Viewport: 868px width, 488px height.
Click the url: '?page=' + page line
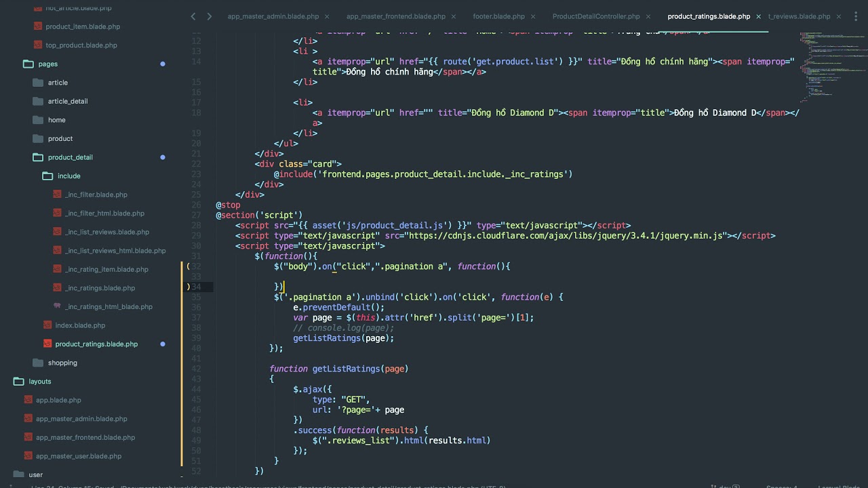[358, 409]
